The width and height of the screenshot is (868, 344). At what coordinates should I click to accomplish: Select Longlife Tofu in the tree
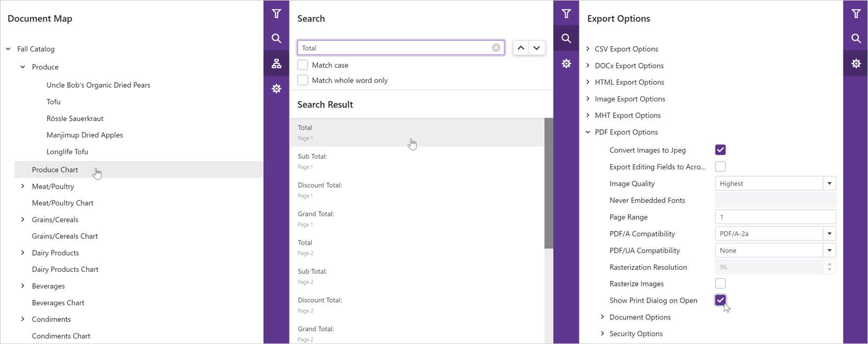click(67, 152)
